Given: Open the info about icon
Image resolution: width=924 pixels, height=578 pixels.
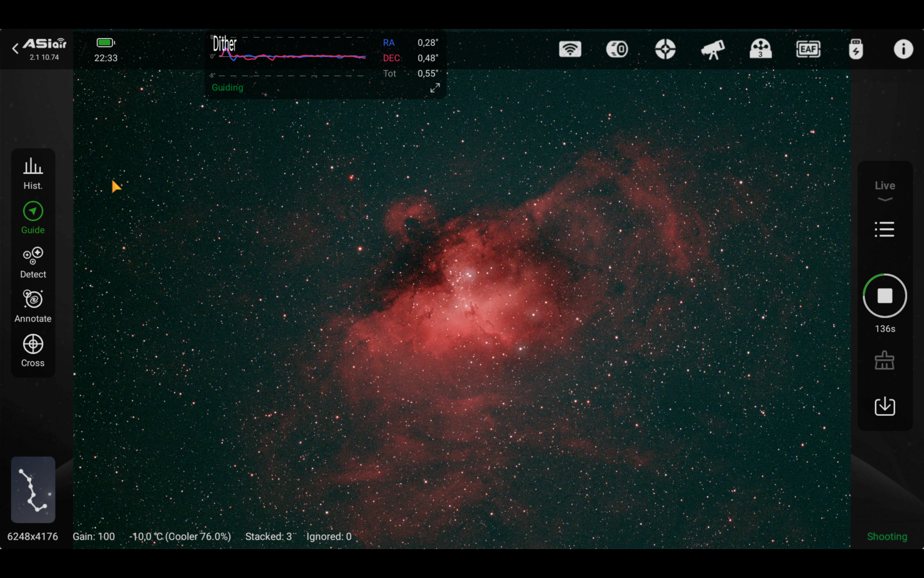Looking at the screenshot, I should (903, 49).
